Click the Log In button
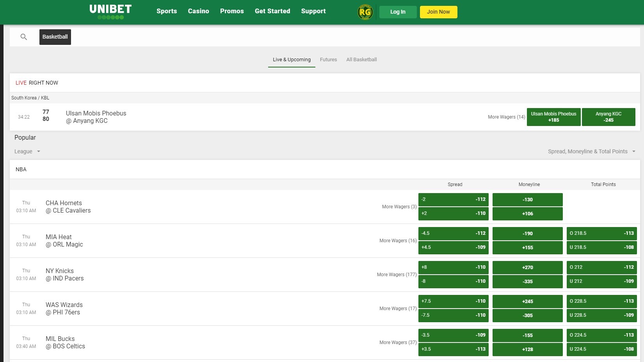The width and height of the screenshot is (644, 362). (x=398, y=12)
